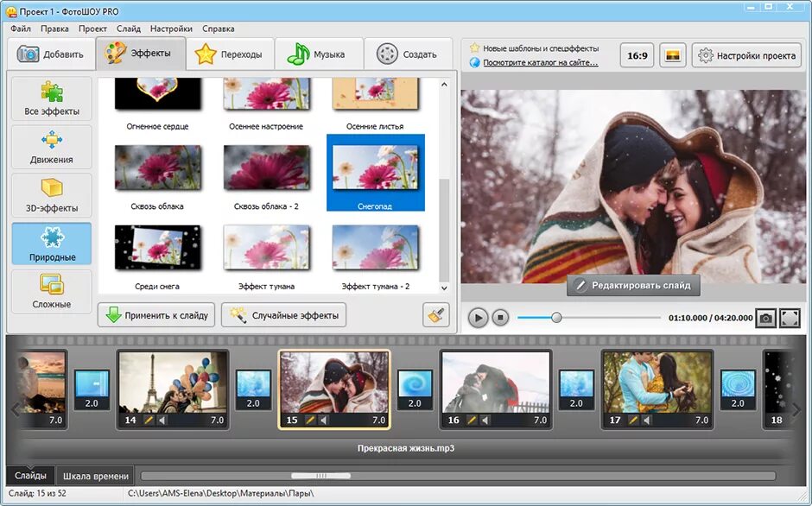Choose the Осеннее настроение effect thumbnail
The height and width of the screenshot is (506, 812).
(266, 94)
